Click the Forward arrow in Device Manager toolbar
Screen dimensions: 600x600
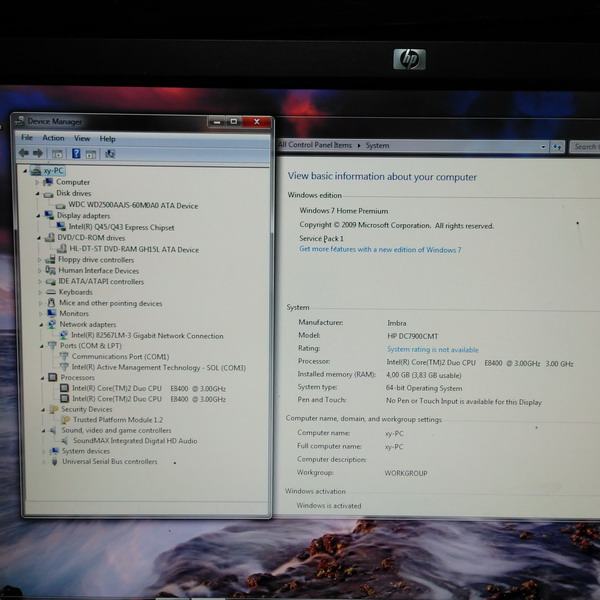(x=38, y=153)
